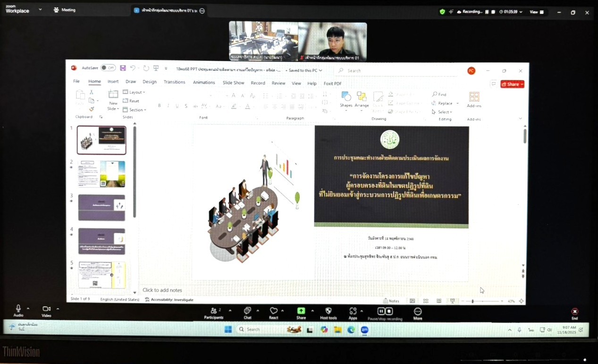Toggle the camera using the Video button
The height and width of the screenshot is (364, 598).
(46, 309)
